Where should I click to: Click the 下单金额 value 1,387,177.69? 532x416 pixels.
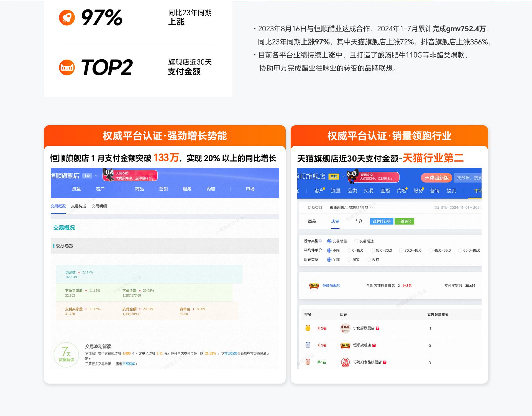coord(132,296)
